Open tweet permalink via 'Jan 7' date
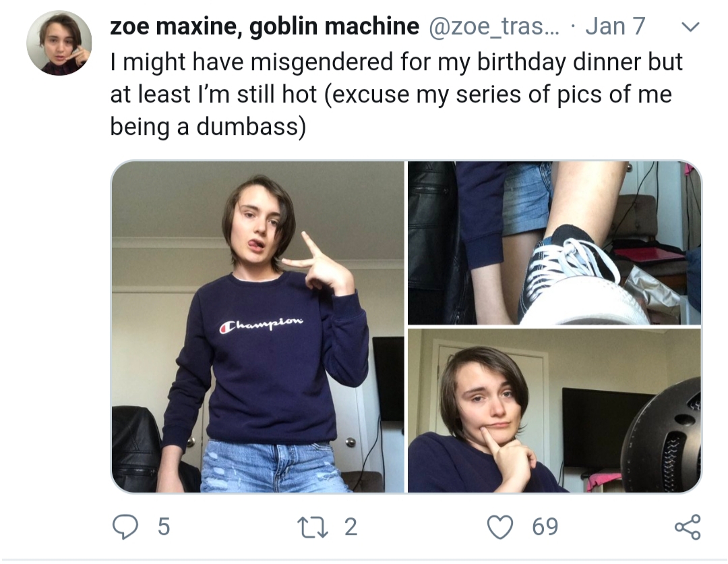The height and width of the screenshot is (564, 728). [x=615, y=26]
